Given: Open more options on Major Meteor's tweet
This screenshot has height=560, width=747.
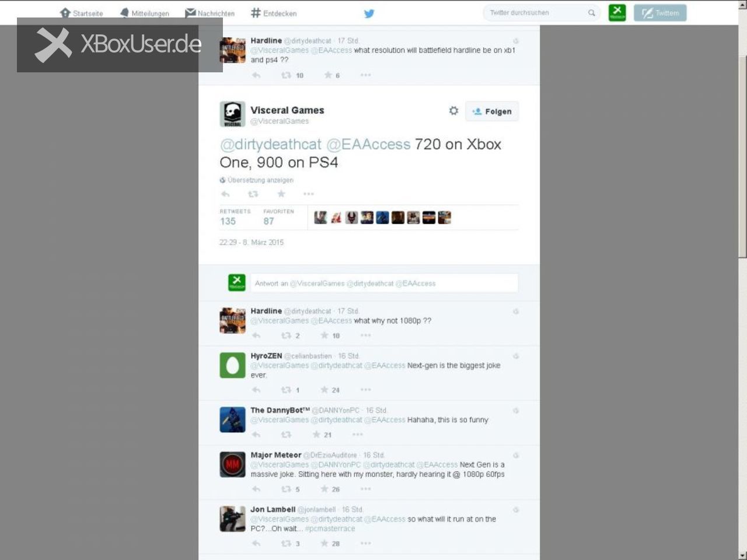Looking at the screenshot, I should [x=366, y=489].
